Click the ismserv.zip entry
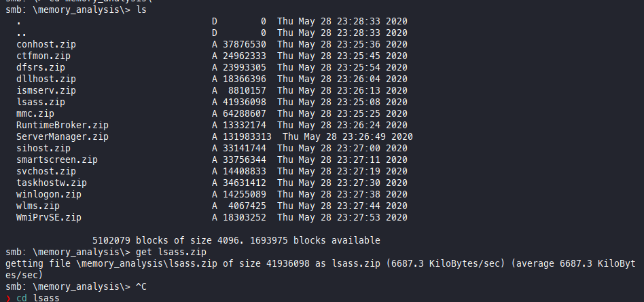This screenshot has height=302, width=644. coord(46,90)
